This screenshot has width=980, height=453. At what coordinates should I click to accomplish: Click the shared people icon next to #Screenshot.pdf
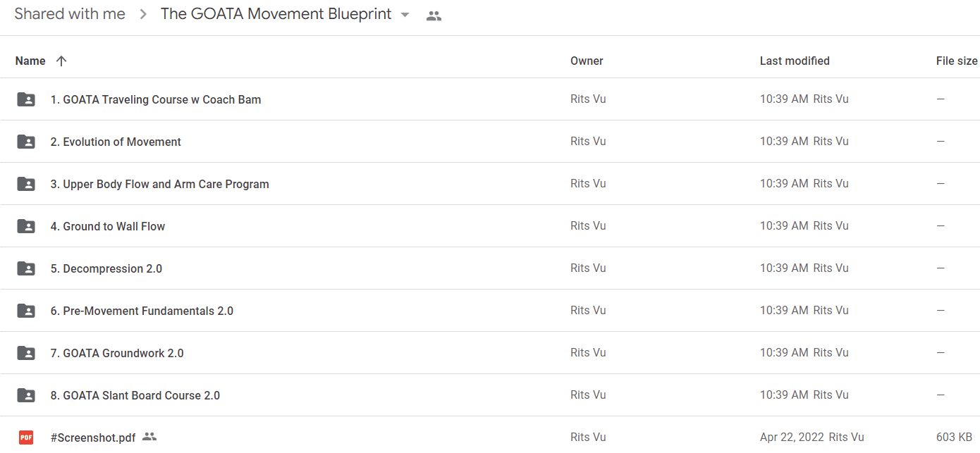pyautogui.click(x=149, y=437)
